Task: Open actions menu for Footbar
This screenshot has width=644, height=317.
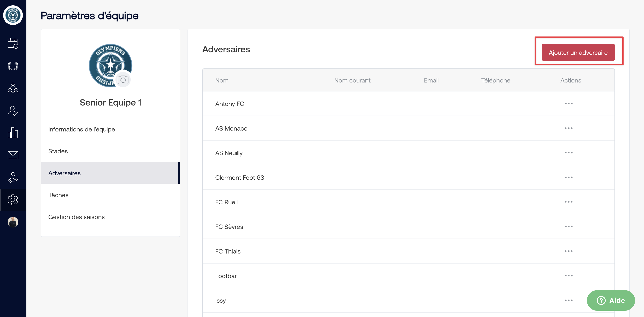Action: coord(569,276)
